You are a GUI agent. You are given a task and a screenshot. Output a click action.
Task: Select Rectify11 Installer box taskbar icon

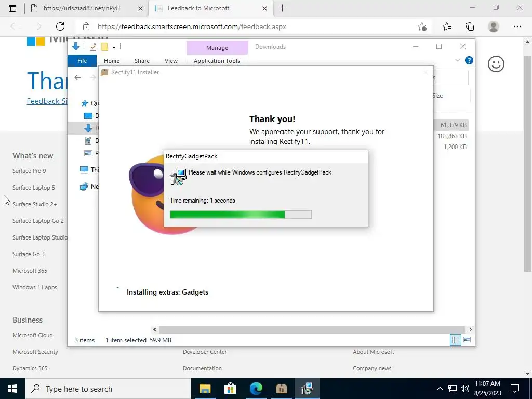[x=281, y=389]
